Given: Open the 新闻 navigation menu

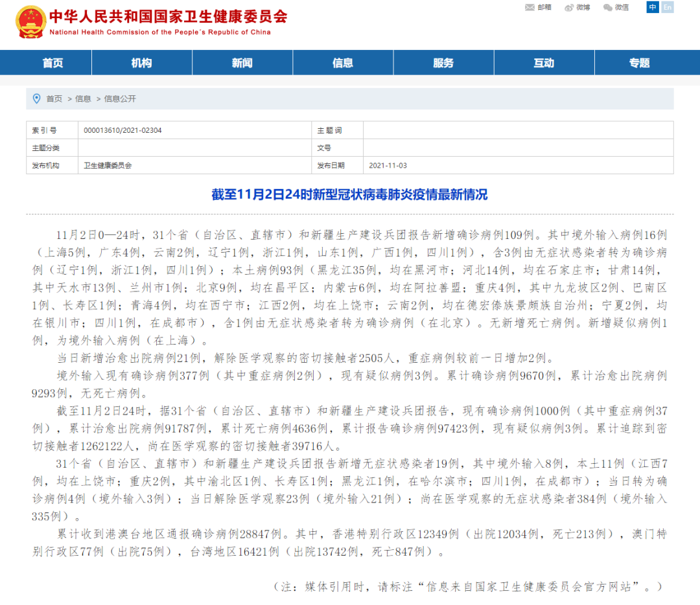Looking at the screenshot, I should pos(242,63).
